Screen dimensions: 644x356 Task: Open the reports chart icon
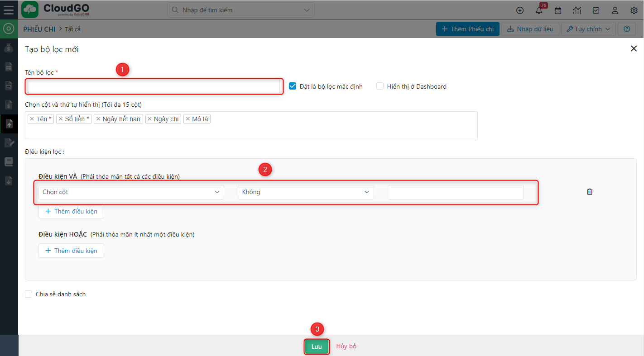tap(577, 10)
